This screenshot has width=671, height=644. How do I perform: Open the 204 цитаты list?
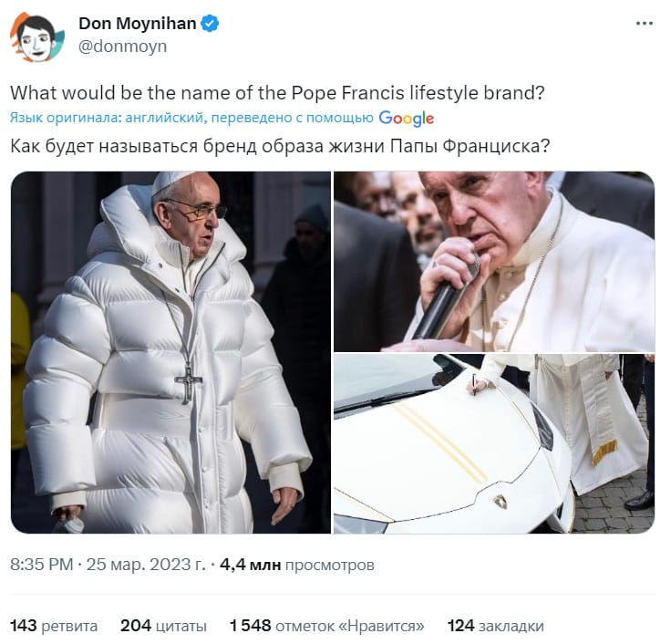(163, 626)
